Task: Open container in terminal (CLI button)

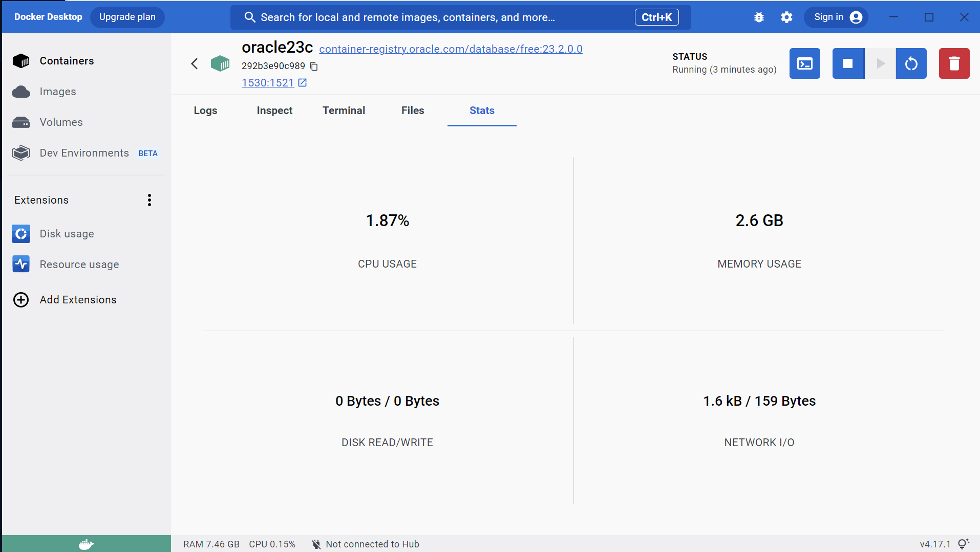Action: (x=804, y=63)
